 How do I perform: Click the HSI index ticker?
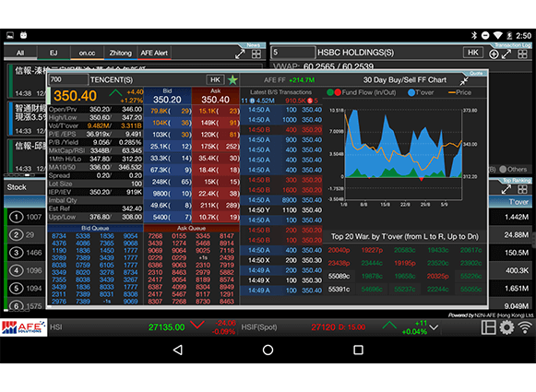pos(143,327)
